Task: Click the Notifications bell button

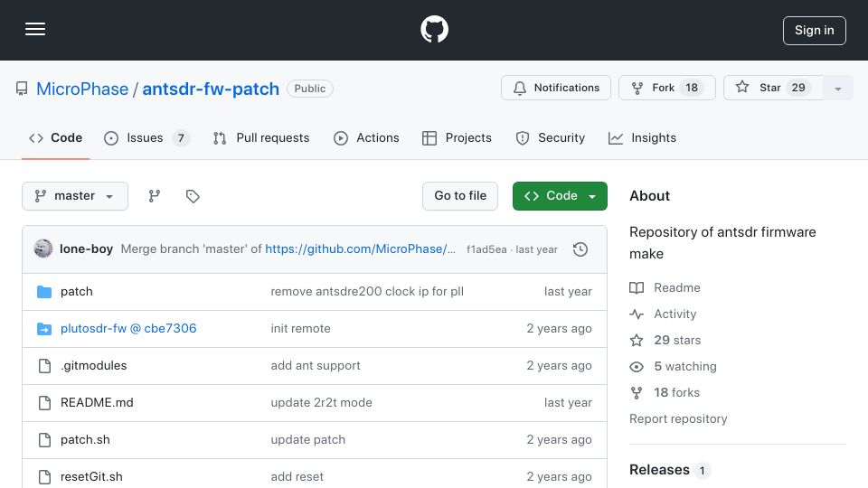Action: click(556, 88)
